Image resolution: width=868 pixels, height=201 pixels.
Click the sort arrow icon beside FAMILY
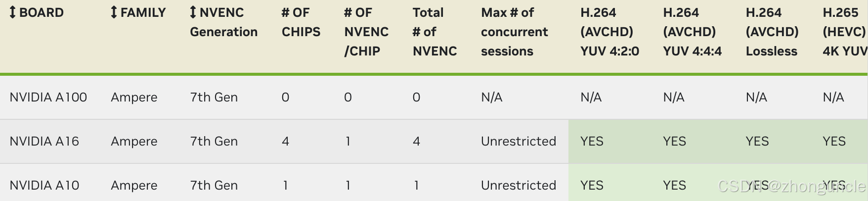click(x=114, y=12)
